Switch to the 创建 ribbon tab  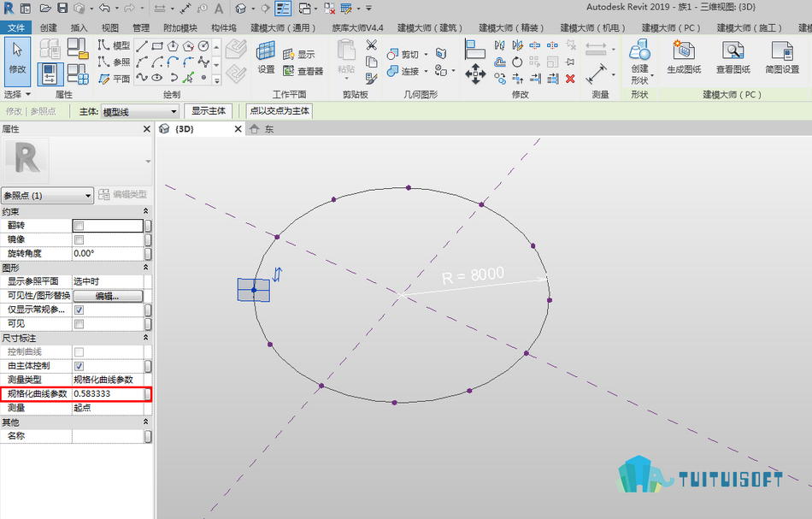pyautogui.click(x=49, y=28)
